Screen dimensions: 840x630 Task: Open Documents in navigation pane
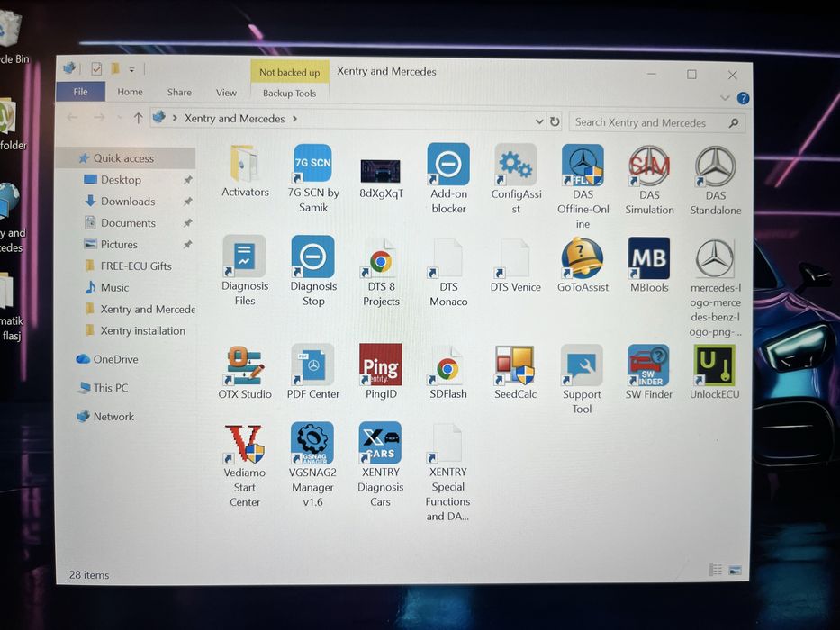pyautogui.click(x=128, y=222)
